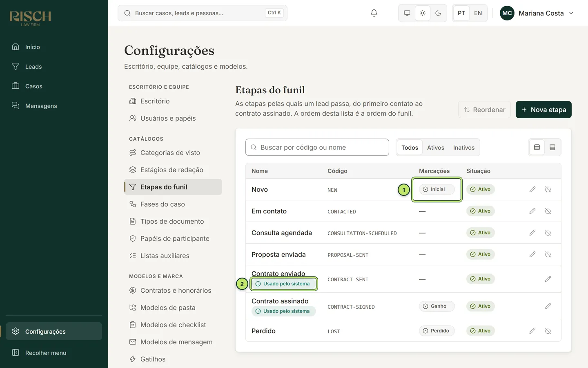Open Escritório settings
The image size is (588, 368).
coord(173,101)
